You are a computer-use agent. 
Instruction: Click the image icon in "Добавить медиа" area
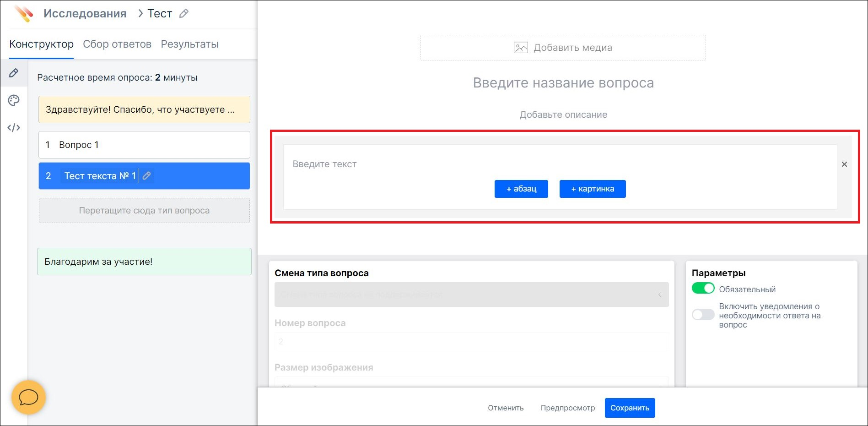520,47
